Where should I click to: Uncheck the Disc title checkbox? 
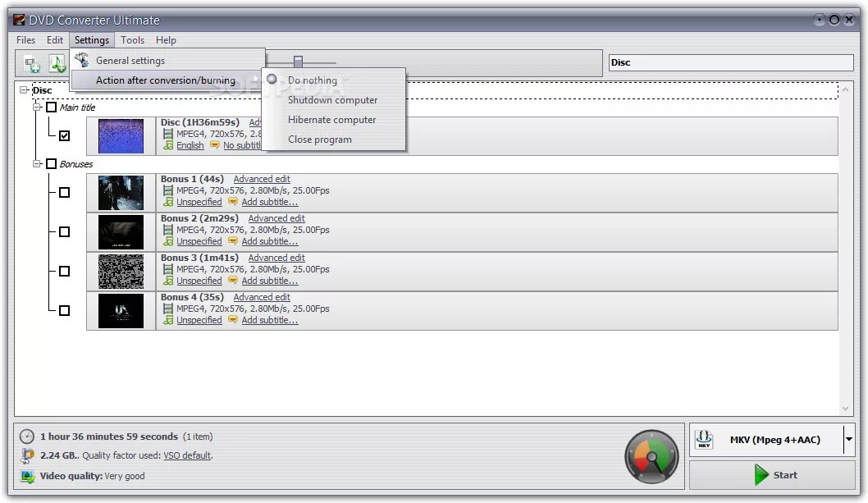[x=64, y=135]
